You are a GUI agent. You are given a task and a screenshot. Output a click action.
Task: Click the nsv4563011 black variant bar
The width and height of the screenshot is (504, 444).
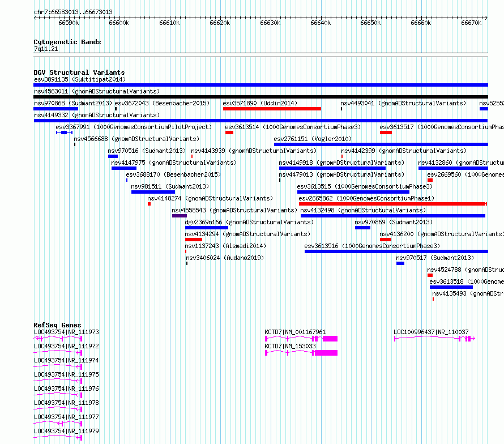260,97
